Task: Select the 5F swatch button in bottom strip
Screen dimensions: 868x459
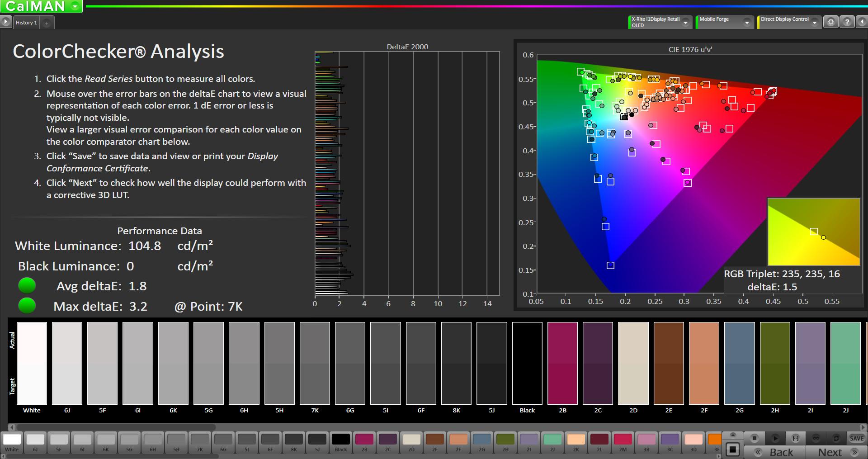Action: [x=59, y=443]
